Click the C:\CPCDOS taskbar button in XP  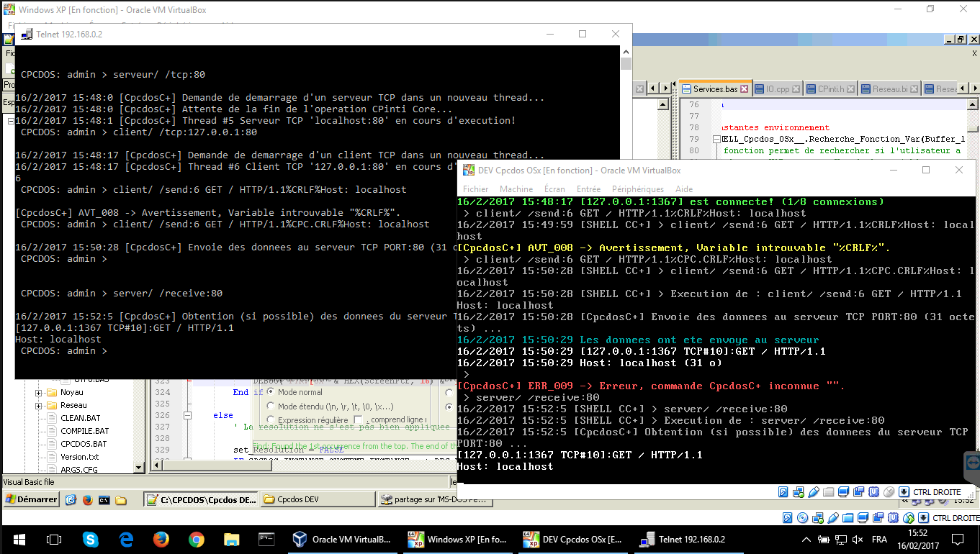tap(200, 499)
